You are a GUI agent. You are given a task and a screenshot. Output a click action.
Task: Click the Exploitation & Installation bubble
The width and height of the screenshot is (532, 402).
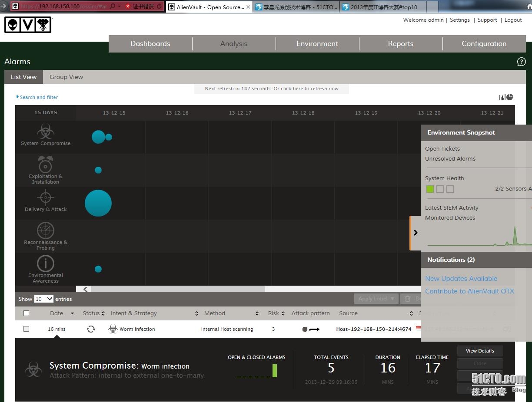click(x=98, y=170)
